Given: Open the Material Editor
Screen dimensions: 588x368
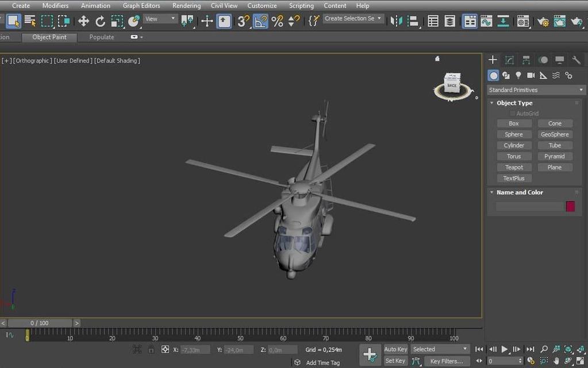Looking at the screenshot, I should (522, 21).
